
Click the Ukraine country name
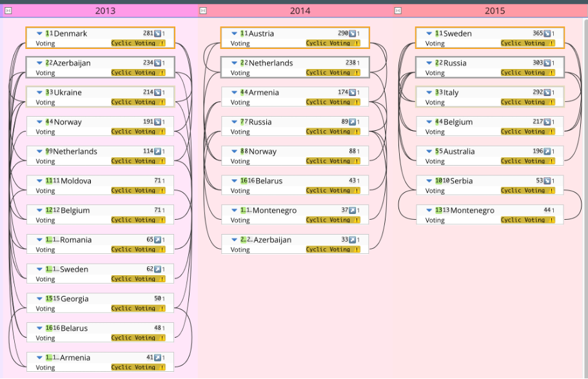point(68,92)
